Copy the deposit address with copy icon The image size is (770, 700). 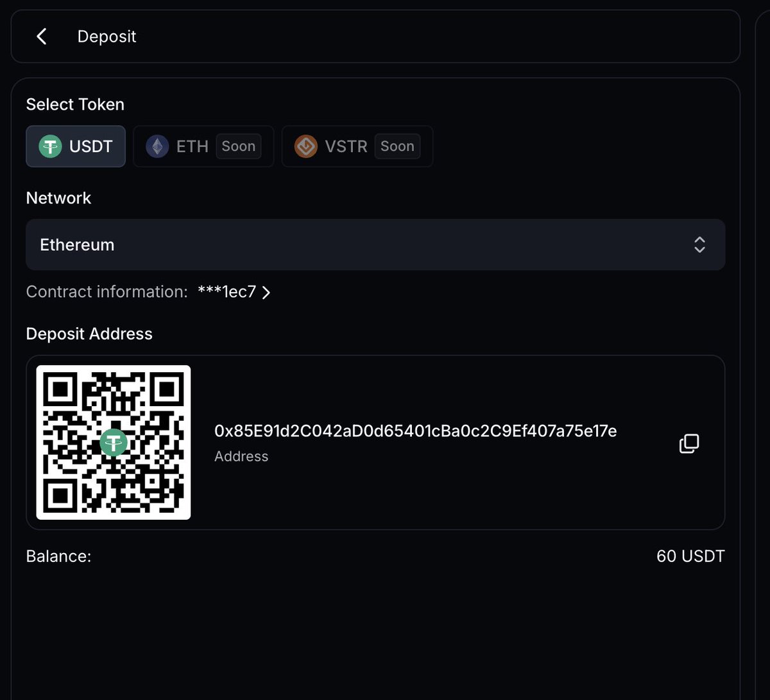pyautogui.click(x=689, y=443)
